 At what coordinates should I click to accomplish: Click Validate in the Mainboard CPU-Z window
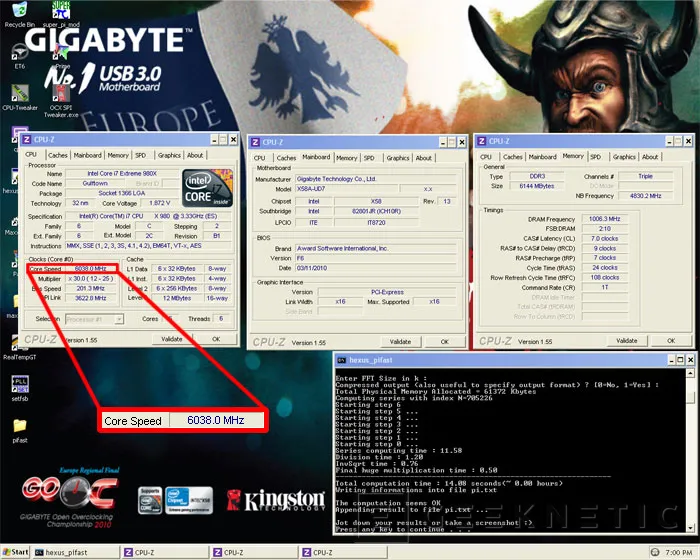pyautogui.click(x=400, y=342)
